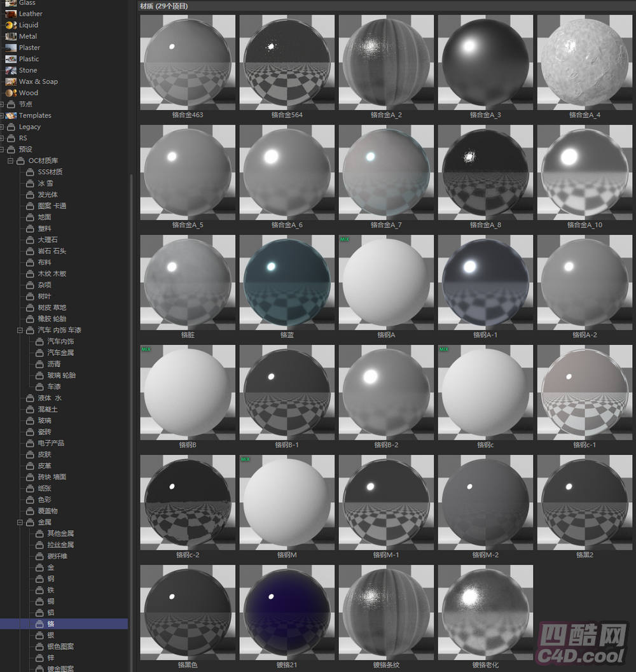Collapse the OC材质库 library node
The image size is (636, 672).
[11, 161]
